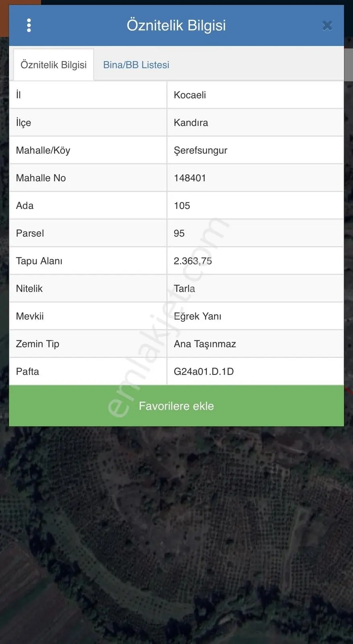Click the Favorilere ekle button
This screenshot has width=353, height=644.
(176, 406)
